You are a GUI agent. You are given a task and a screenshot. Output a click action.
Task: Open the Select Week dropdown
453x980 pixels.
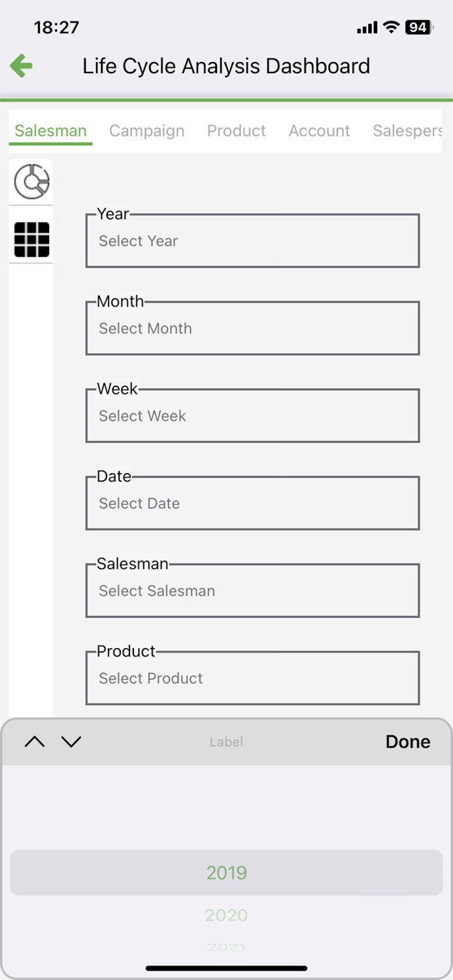point(252,416)
